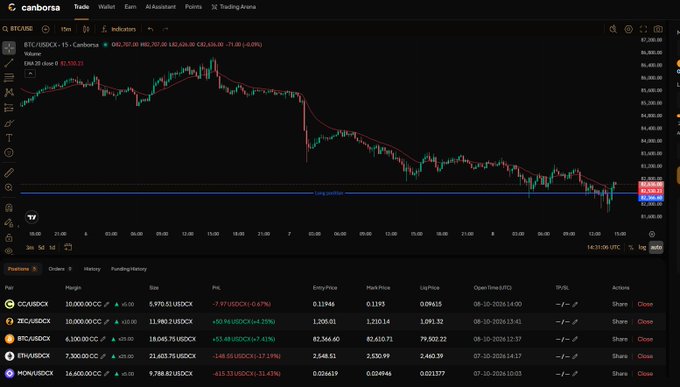
Task: Open time axis settings icon
Action: tap(652, 234)
